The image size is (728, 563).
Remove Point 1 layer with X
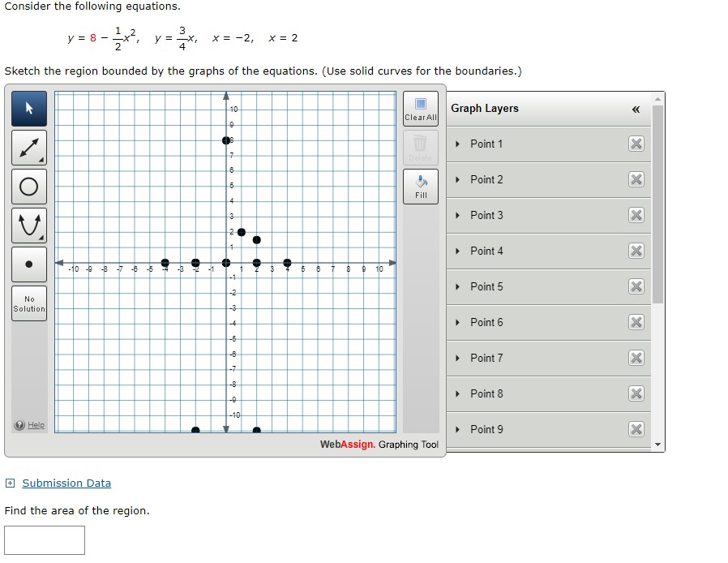pyautogui.click(x=636, y=144)
